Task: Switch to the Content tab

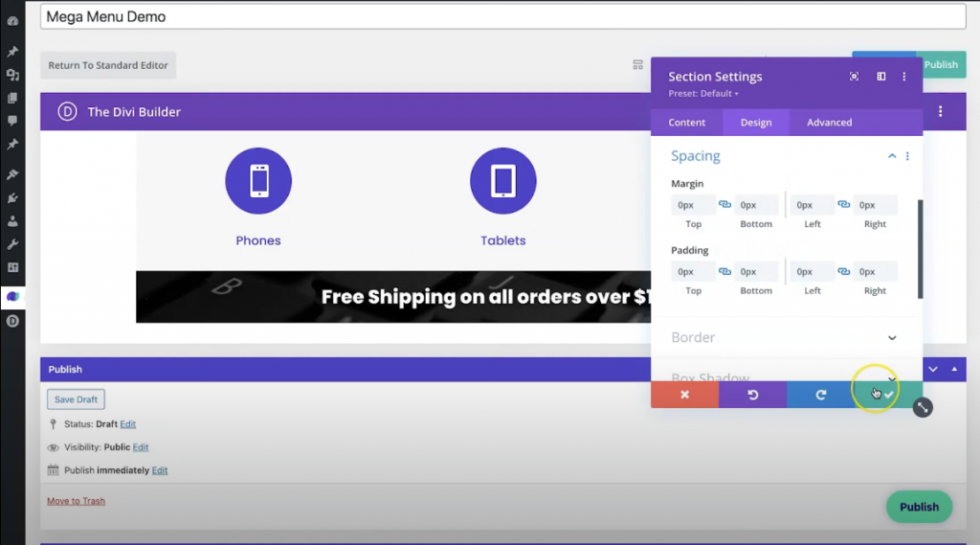Action: click(687, 123)
